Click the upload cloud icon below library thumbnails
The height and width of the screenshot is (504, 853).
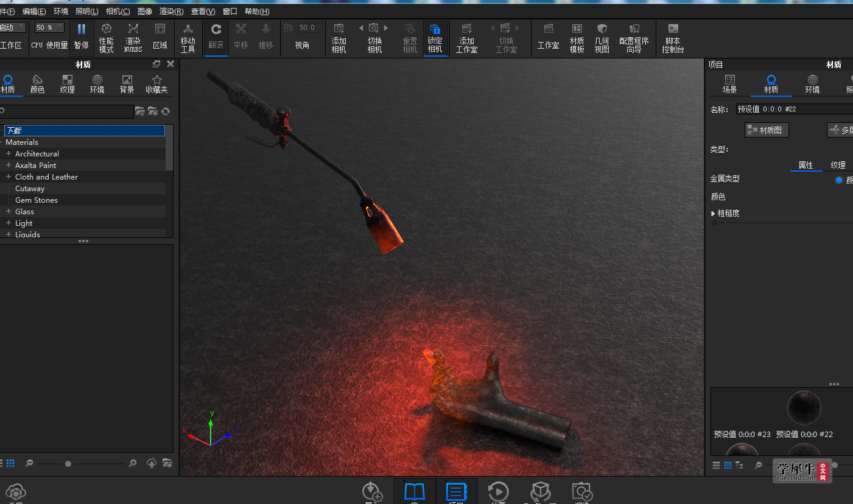tap(152, 463)
